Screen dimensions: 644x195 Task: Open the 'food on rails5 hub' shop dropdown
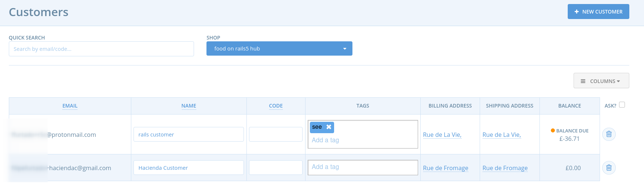pyautogui.click(x=279, y=49)
